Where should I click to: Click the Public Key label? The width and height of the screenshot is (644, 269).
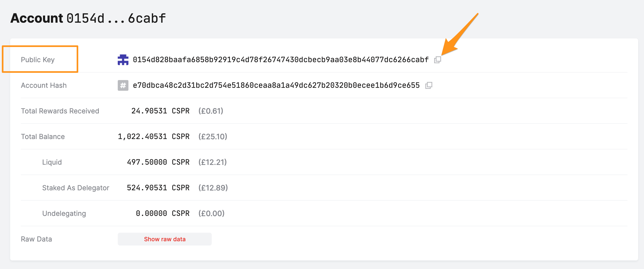click(x=38, y=60)
